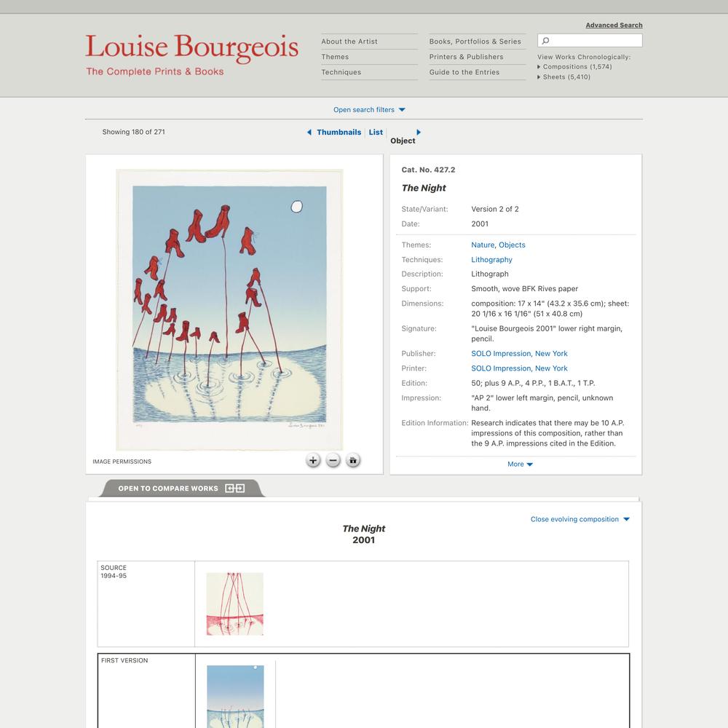Follow the Lithography technique link
The width and height of the screenshot is (728, 728).
(491, 260)
